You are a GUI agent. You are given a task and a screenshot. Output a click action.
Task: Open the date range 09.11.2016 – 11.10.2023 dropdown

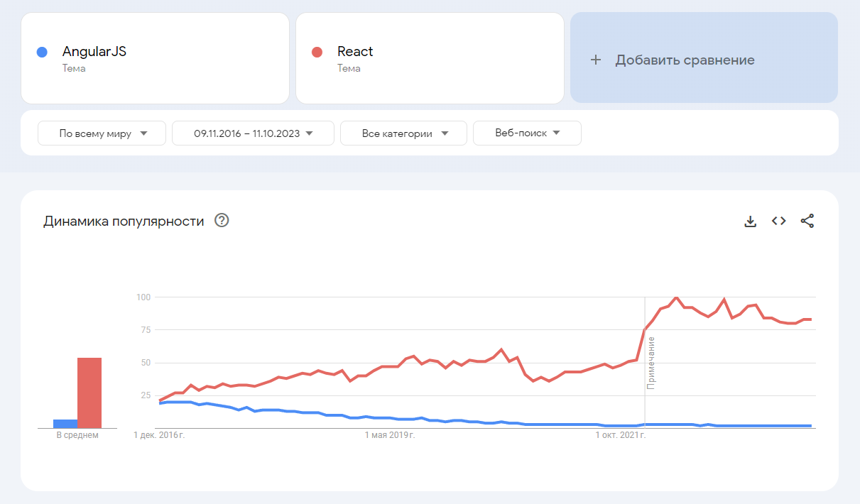tap(253, 133)
